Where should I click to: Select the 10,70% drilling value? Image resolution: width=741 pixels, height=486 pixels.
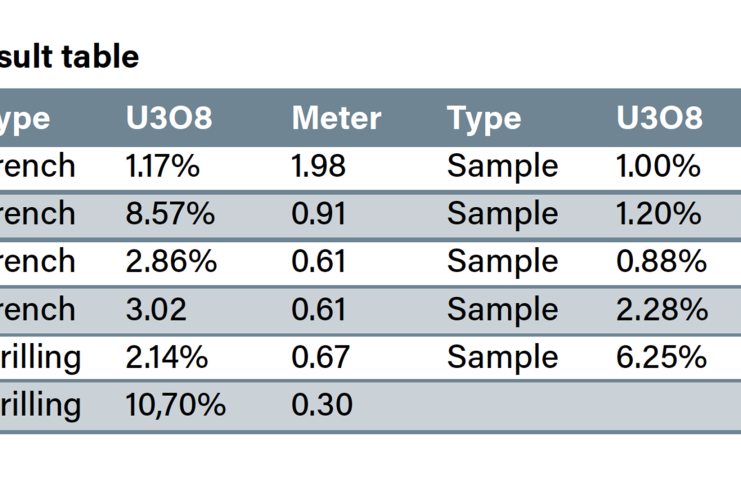pos(176,405)
